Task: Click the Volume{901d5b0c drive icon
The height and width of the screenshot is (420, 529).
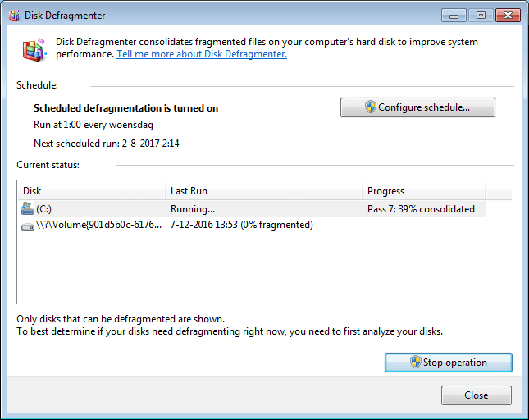Action: (28, 226)
